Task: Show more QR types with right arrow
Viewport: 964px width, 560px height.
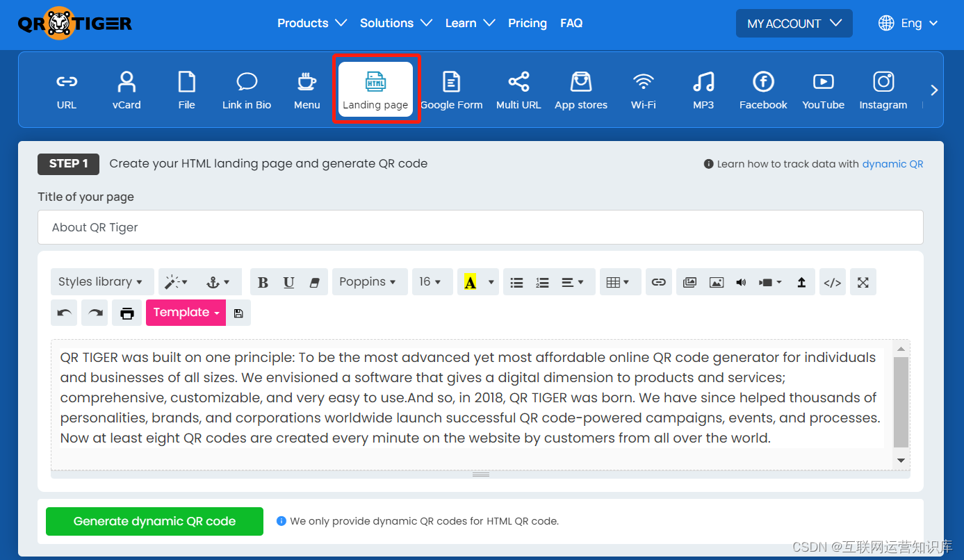Action: (x=934, y=90)
